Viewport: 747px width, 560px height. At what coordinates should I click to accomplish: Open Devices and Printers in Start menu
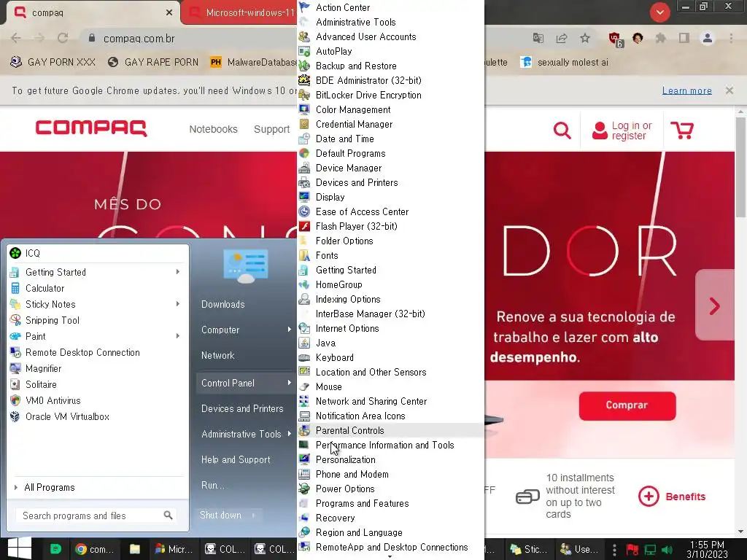point(242,408)
